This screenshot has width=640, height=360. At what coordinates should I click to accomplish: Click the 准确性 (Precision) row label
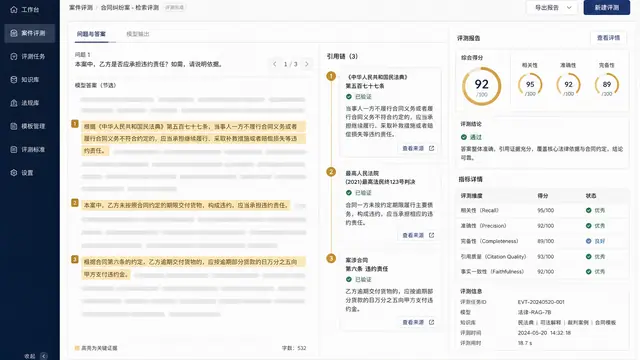pyautogui.click(x=483, y=226)
